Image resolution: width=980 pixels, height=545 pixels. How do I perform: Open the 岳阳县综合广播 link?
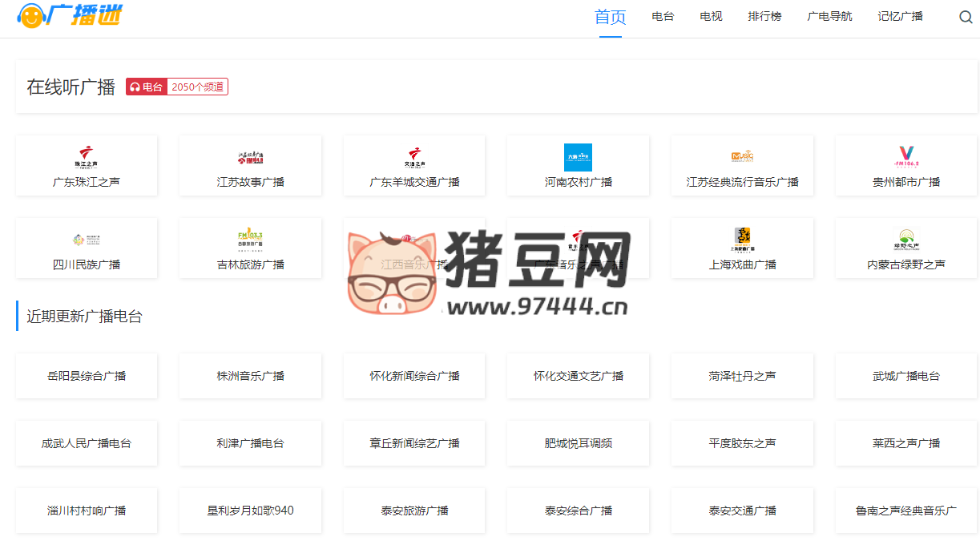click(87, 376)
